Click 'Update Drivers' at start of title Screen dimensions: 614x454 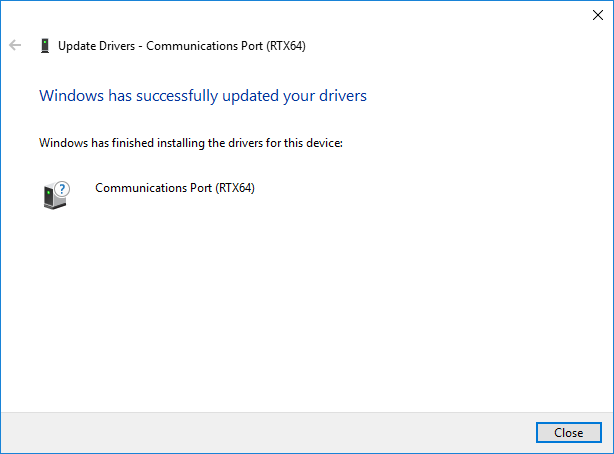coord(96,46)
